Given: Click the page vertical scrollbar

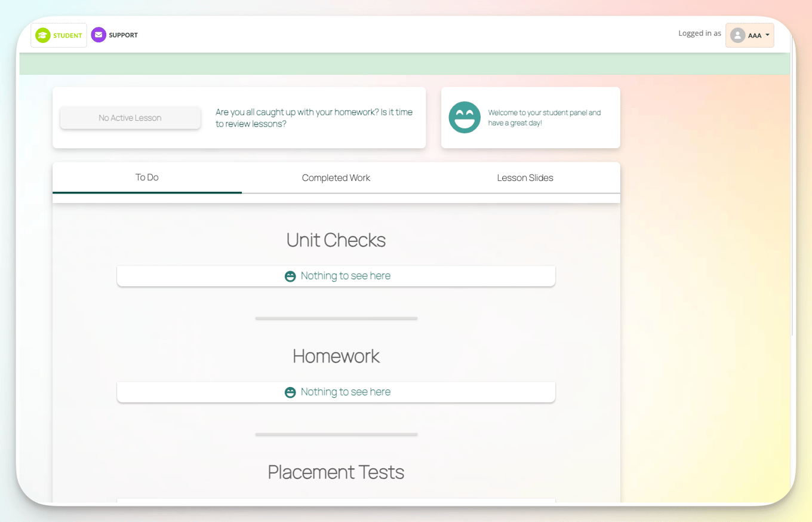Looking at the screenshot, I should click(x=792, y=185).
